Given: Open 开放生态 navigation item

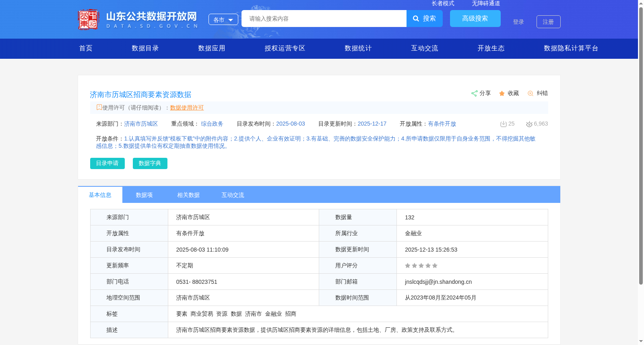Looking at the screenshot, I should pyautogui.click(x=491, y=48).
